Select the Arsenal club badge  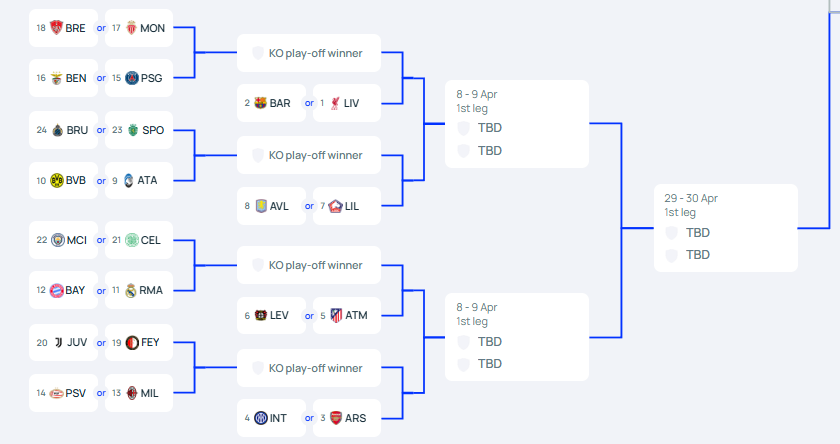click(336, 418)
